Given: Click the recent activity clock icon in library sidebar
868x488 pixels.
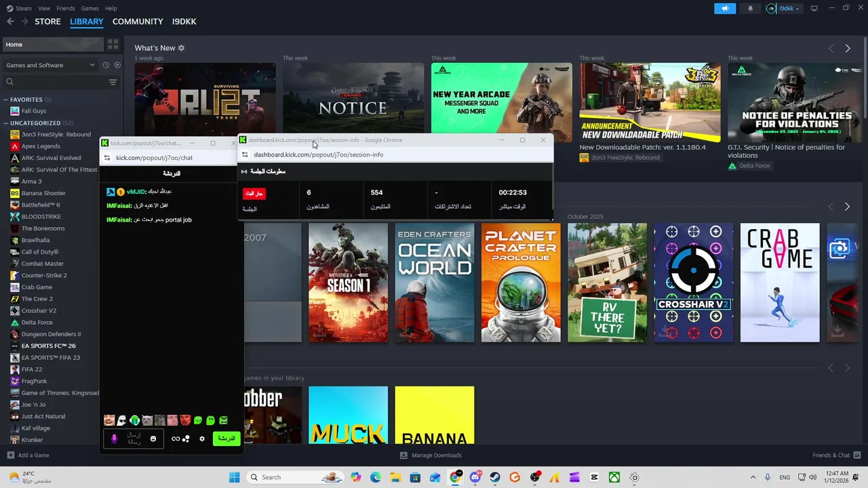Looking at the screenshot, I should (x=106, y=65).
